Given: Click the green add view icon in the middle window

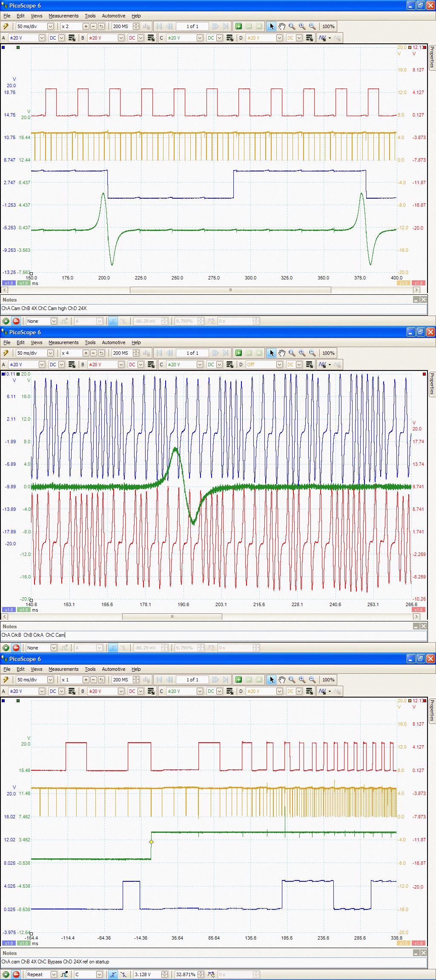Looking at the screenshot, I should point(238,353).
